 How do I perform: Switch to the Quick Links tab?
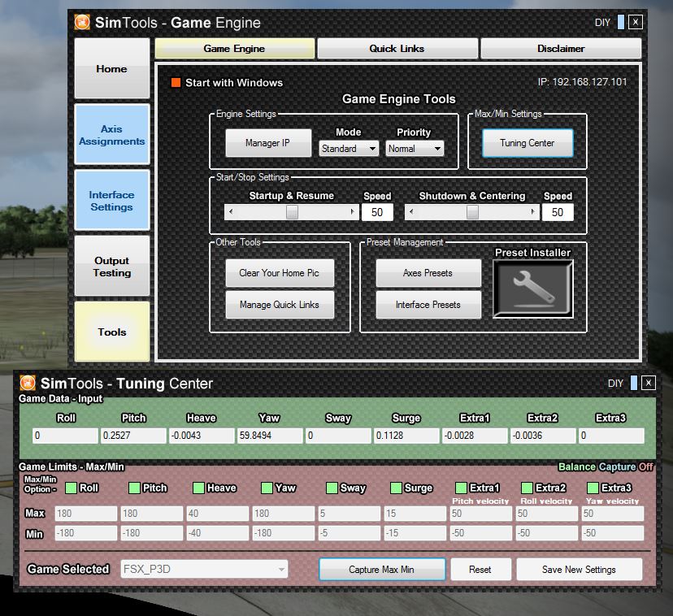[x=397, y=49]
